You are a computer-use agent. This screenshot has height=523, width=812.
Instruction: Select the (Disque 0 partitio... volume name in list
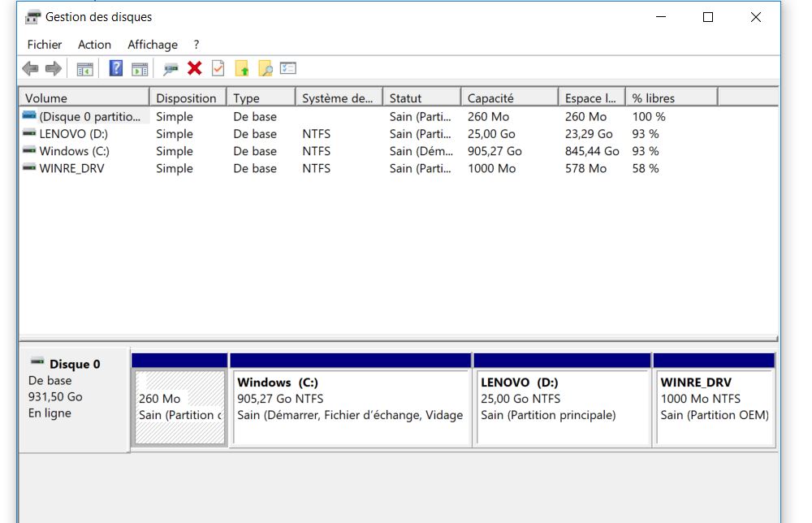tap(89, 116)
